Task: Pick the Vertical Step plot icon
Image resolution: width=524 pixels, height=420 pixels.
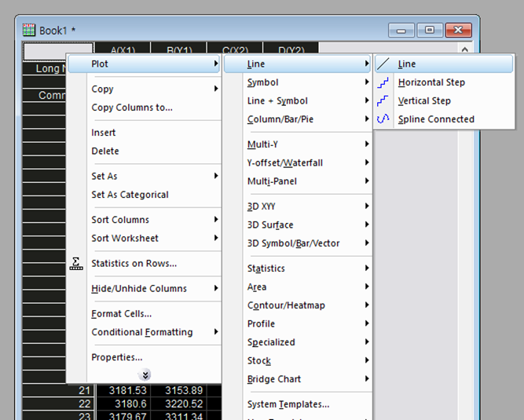Action: pyautogui.click(x=383, y=100)
